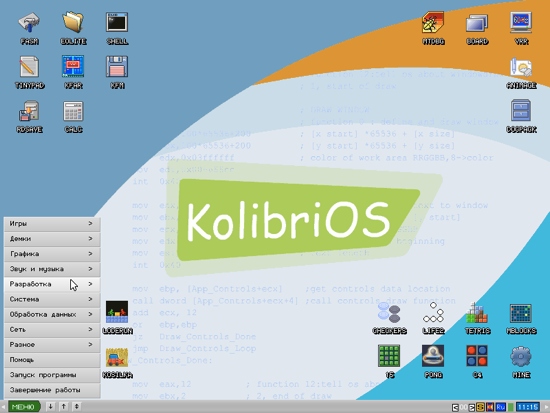Screen dimensions: 550x413
Task: Open the Графика submenu
Action: pyautogui.click(x=52, y=254)
